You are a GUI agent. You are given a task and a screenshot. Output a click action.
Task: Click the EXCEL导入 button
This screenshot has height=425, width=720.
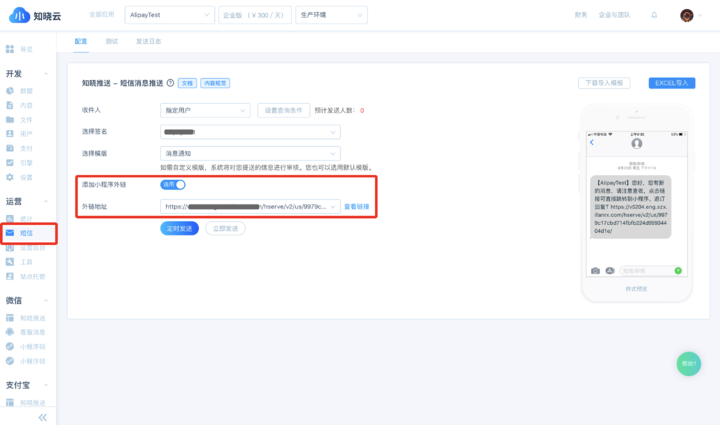point(672,83)
